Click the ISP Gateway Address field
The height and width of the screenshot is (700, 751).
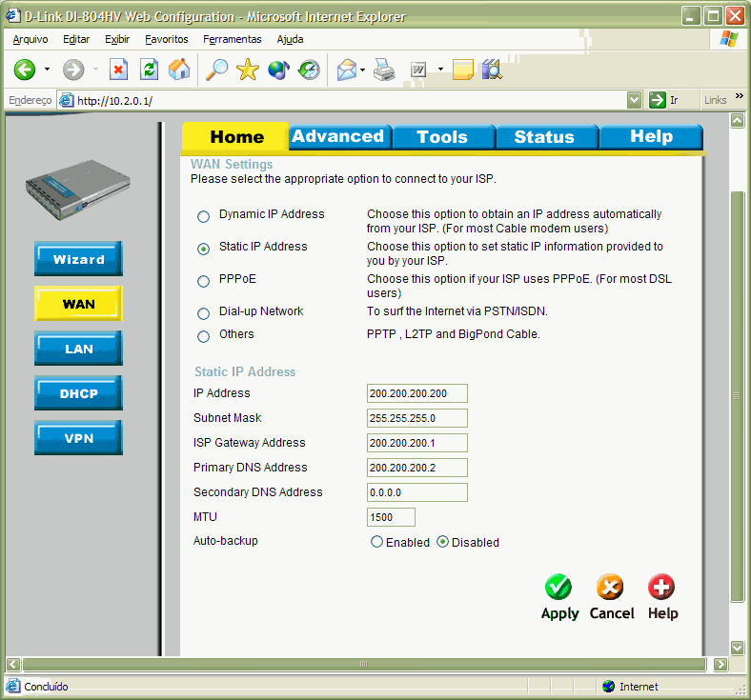416,443
